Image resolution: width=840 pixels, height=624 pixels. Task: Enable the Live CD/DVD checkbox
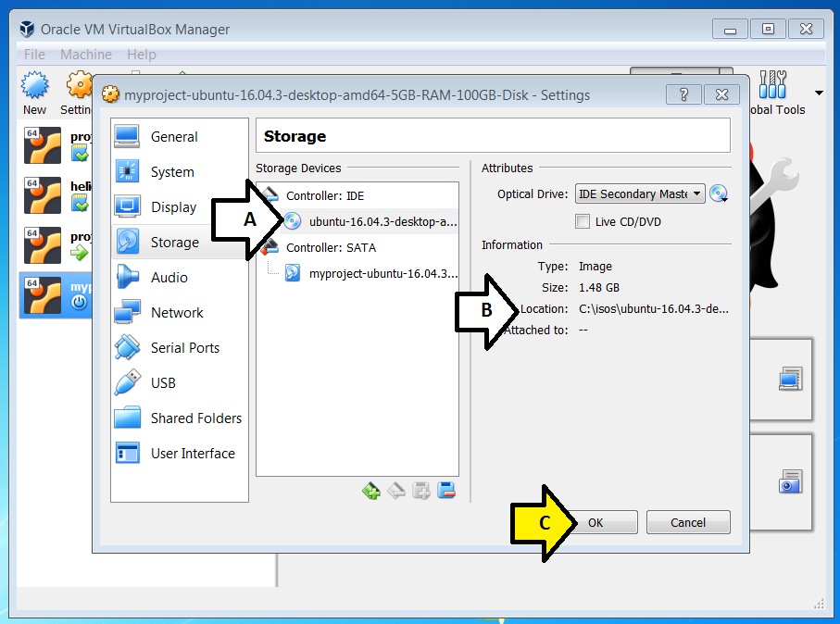pos(583,221)
